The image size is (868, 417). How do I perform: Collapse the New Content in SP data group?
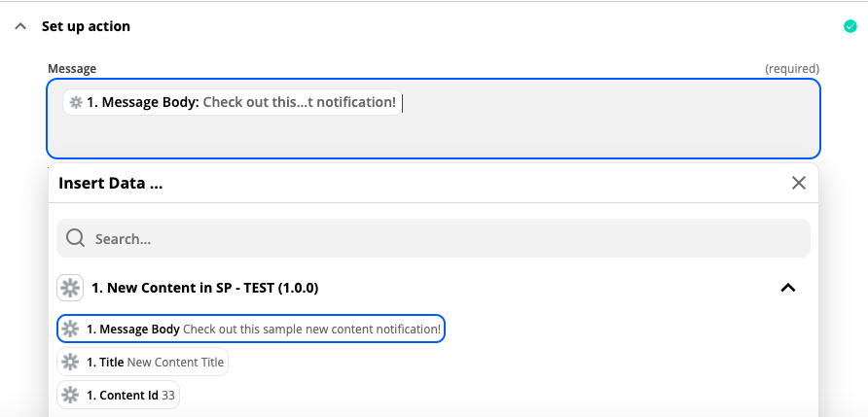coord(788,288)
